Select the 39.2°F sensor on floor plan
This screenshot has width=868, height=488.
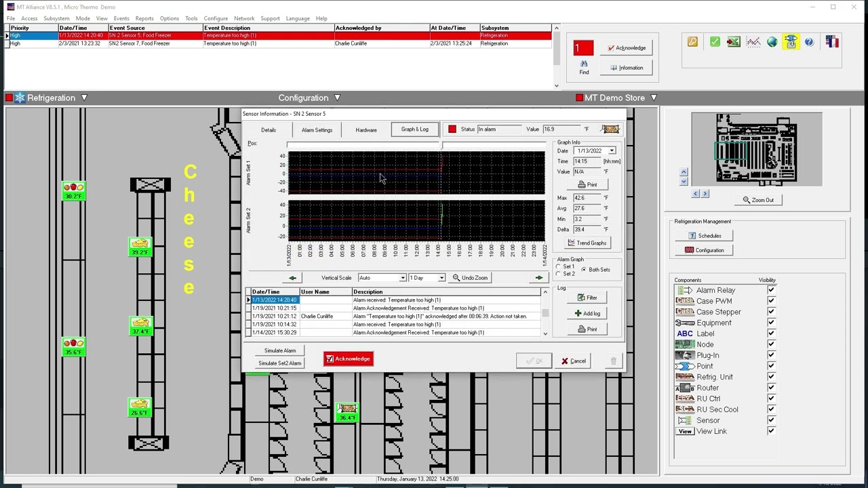pyautogui.click(x=140, y=247)
